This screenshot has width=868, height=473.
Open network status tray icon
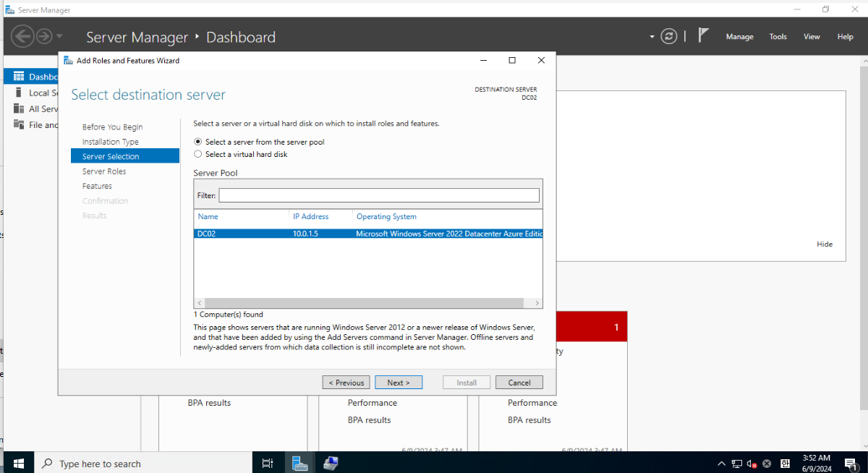click(736, 464)
